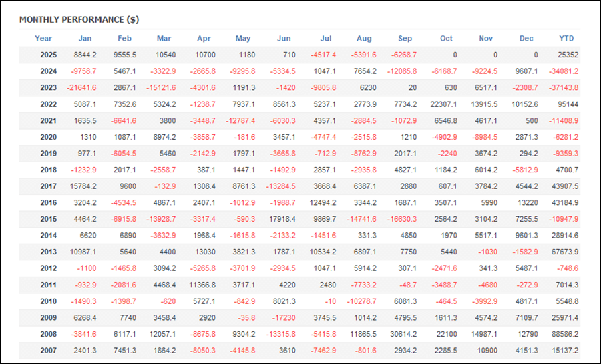The height and width of the screenshot is (364, 601).
Task: Click the 2008 YTD value 88586.2
Action: (564, 334)
